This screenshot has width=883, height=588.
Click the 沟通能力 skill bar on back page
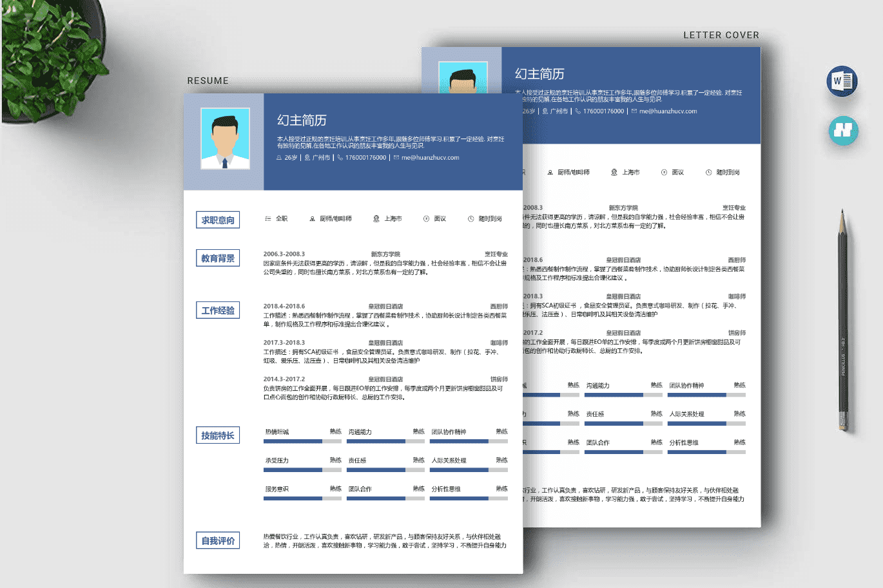[623, 395]
